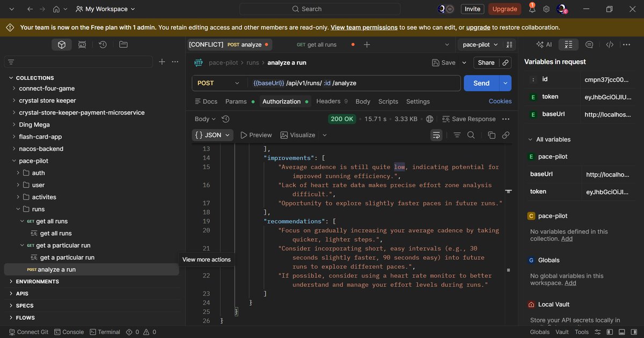
Task: Click the response filter icon
Action: [457, 135]
